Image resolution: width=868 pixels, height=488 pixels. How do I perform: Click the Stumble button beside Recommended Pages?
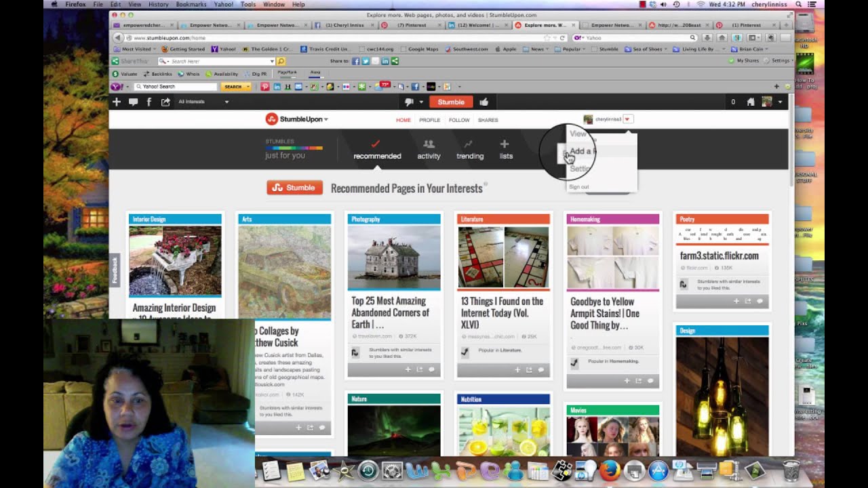click(294, 188)
